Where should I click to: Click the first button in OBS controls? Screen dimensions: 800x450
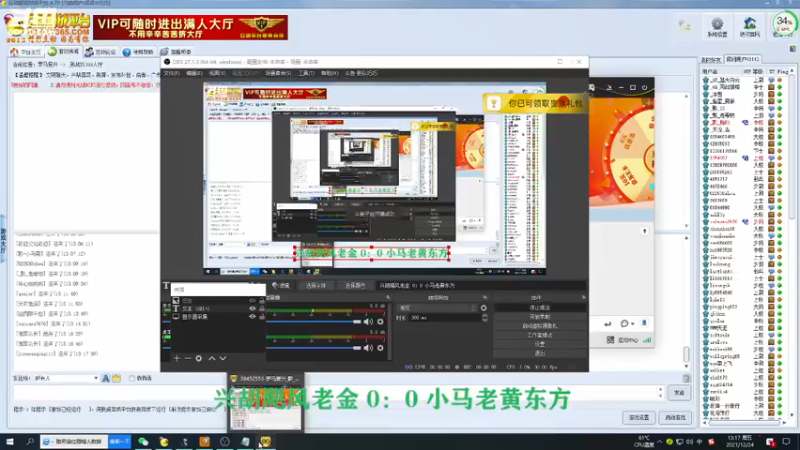point(539,308)
